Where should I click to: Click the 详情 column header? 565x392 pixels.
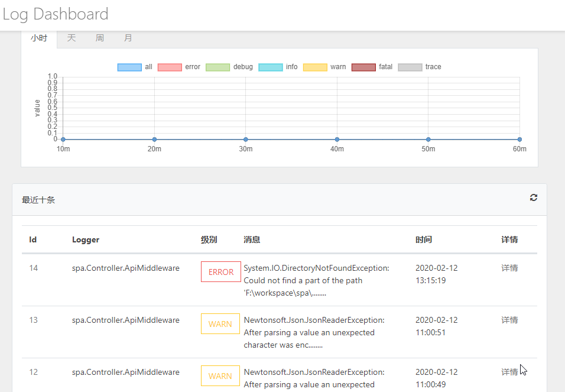point(509,240)
